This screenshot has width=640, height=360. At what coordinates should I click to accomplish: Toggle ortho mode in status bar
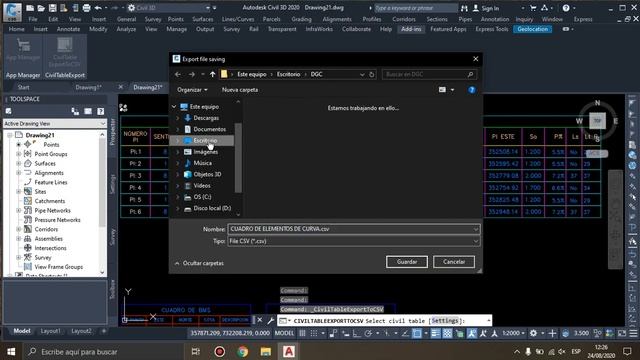coord(357,333)
